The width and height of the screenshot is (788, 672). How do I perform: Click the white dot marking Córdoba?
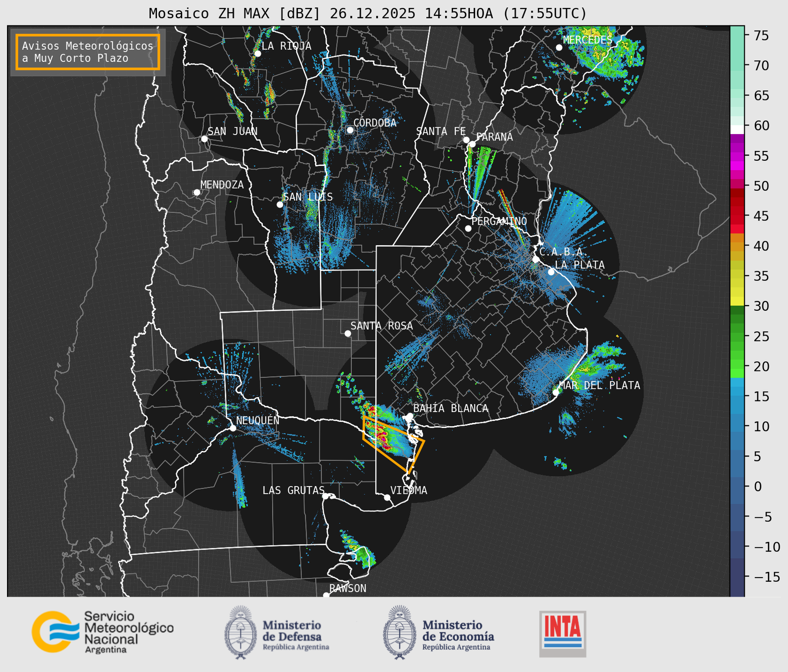350,130
